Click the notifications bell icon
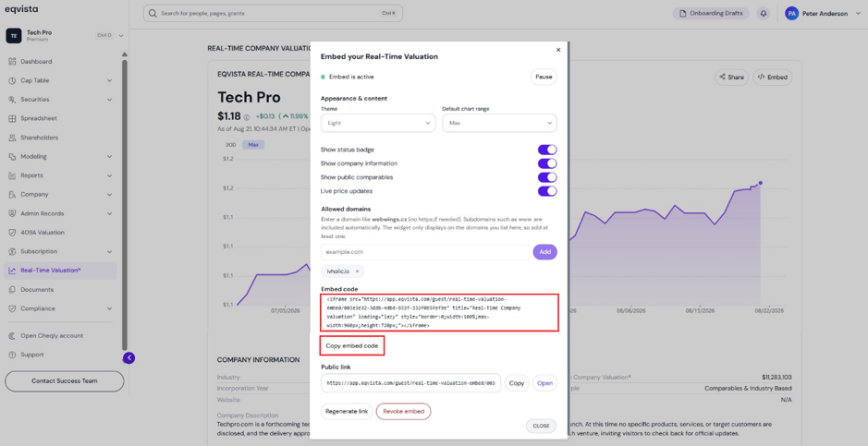The image size is (868, 446). (764, 13)
